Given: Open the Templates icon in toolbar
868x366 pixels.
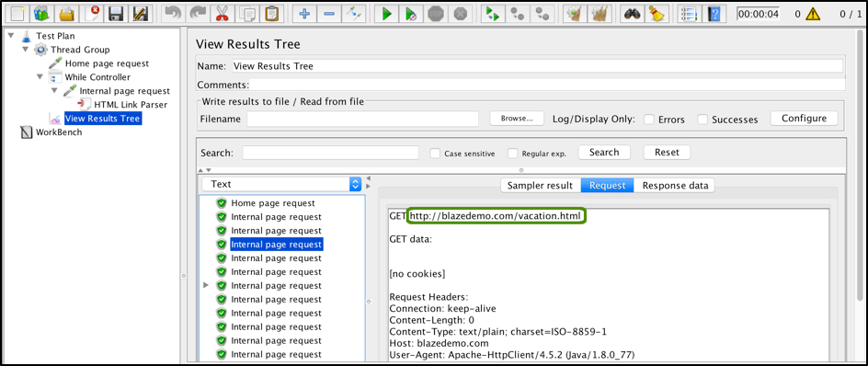Looking at the screenshot, I should point(42,13).
